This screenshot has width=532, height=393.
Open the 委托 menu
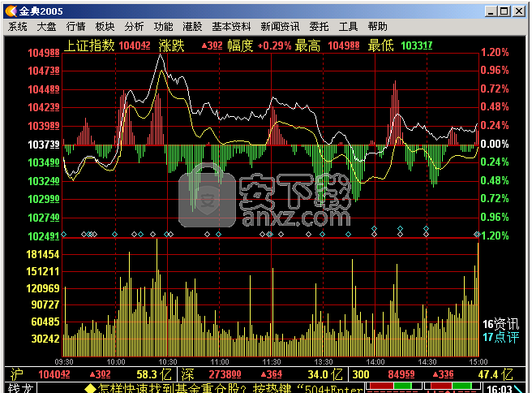(x=319, y=27)
